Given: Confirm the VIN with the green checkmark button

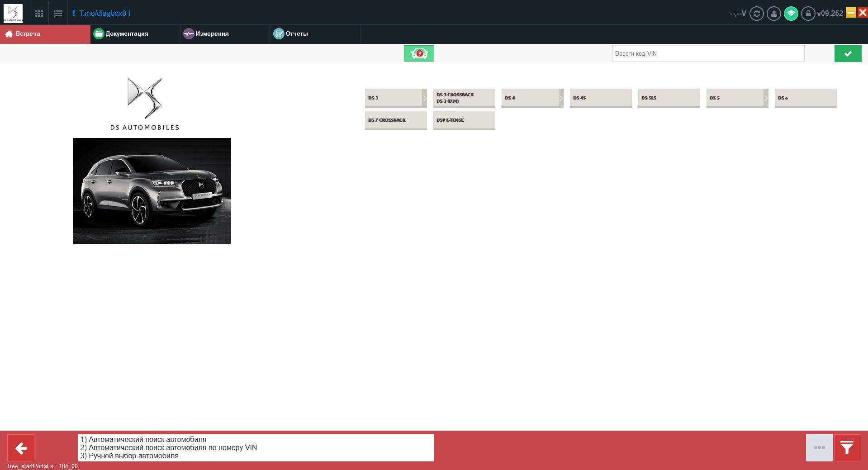Looking at the screenshot, I should pyautogui.click(x=848, y=53).
